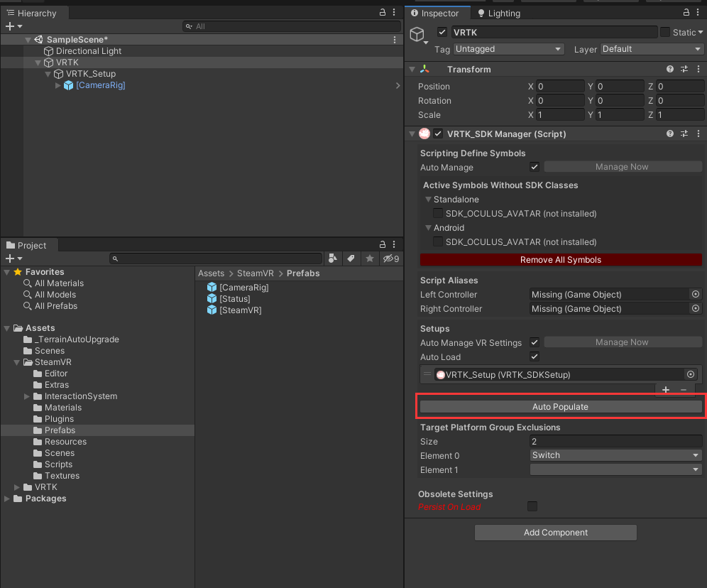Collapse the VRTK_SDK Manager component
The width and height of the screenshot is (707, 588).
[x=412, y=134]
